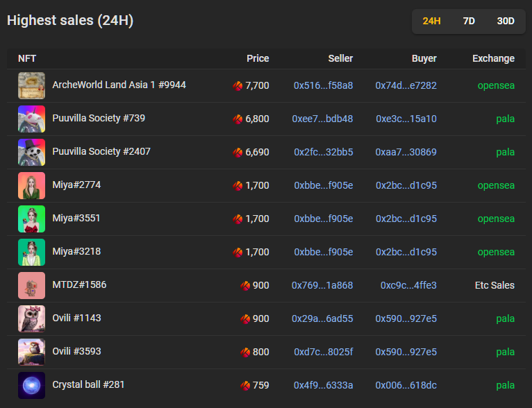Open buyer address 0x74d...e7282
This screenshot has width=532, height=408.
tap(406, 85)
